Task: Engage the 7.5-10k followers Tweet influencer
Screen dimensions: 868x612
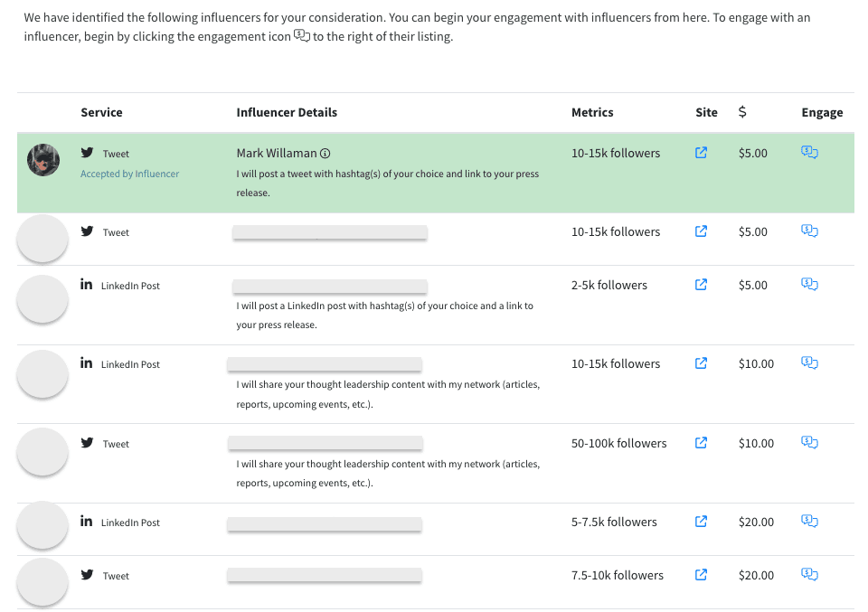Action: [x=809, y=575]
